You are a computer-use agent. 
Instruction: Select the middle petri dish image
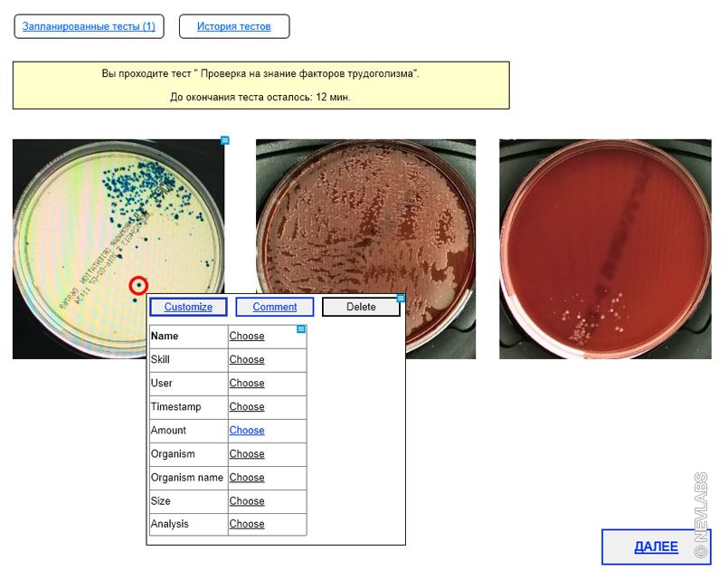pos(365,217)
